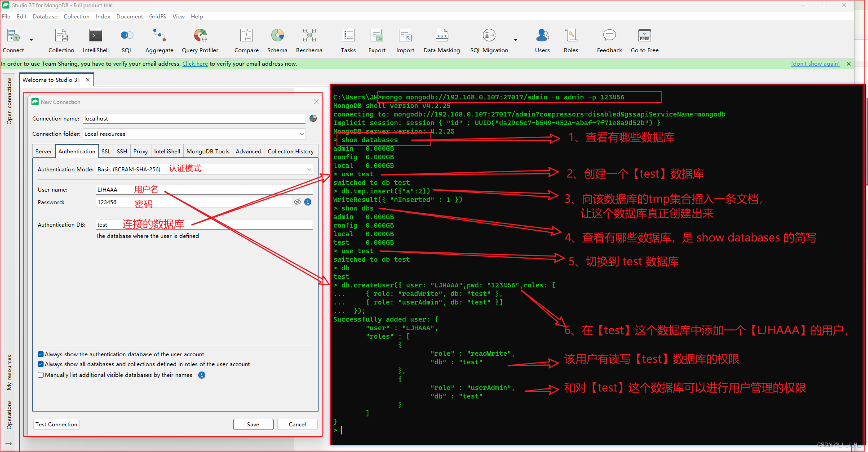Uncheck Always show the authentication database
This screenshot has width=868, height=452.
(x=41, y=354)
